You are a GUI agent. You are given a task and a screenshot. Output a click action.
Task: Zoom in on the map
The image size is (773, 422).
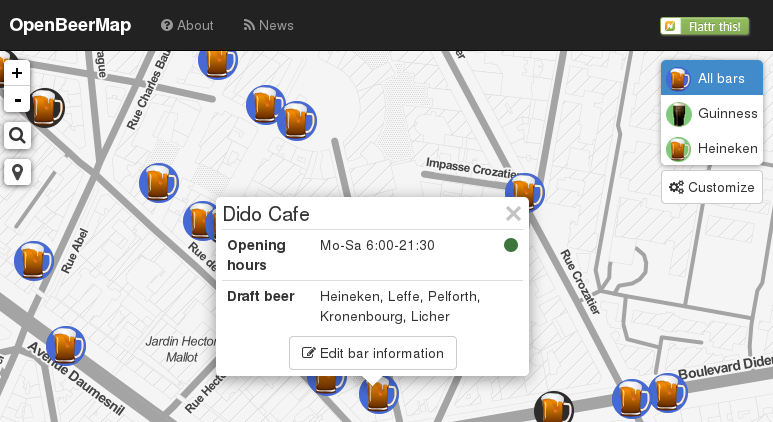pyautogui.click(x=17, y=73)
